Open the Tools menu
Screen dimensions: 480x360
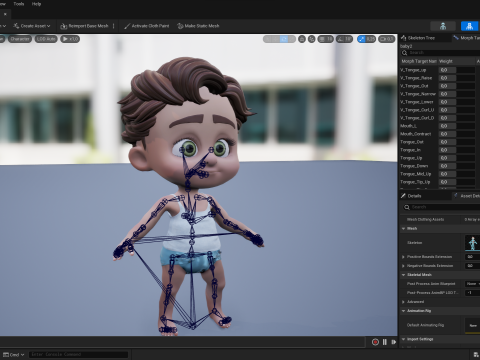(19, 4)
